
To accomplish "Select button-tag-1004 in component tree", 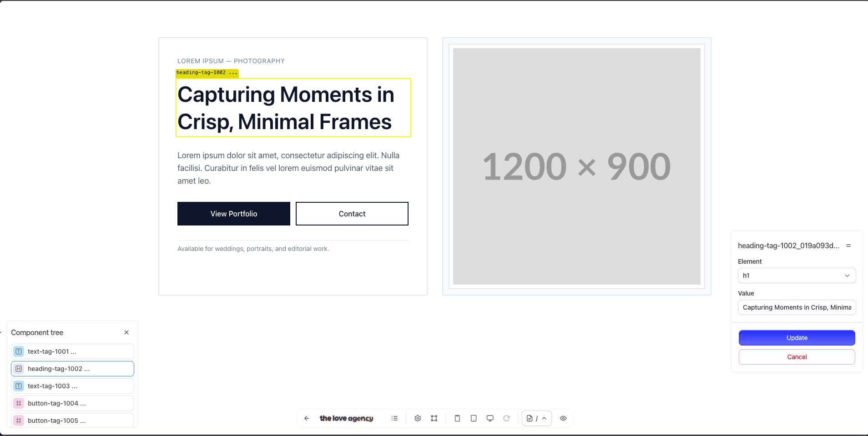I will 72,403.
